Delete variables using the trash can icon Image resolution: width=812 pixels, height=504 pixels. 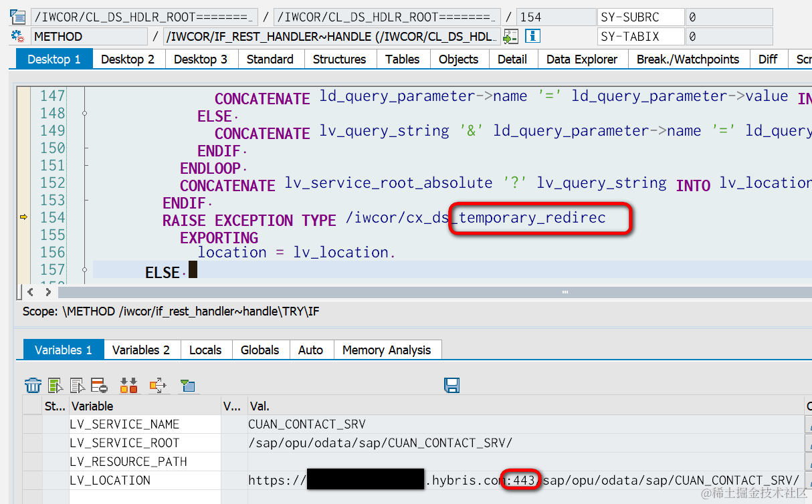33,385
